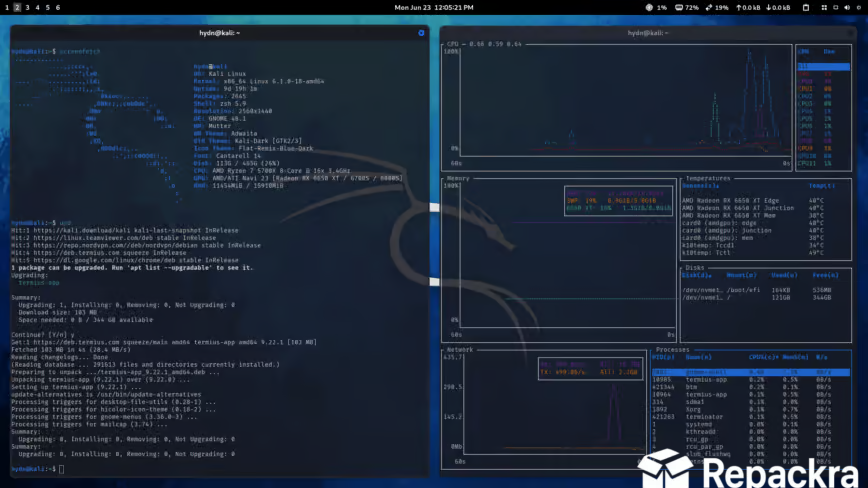868x488 pixels.
Task: Open the clipboard icon in top bar
Action: click(x=806, y=8)
